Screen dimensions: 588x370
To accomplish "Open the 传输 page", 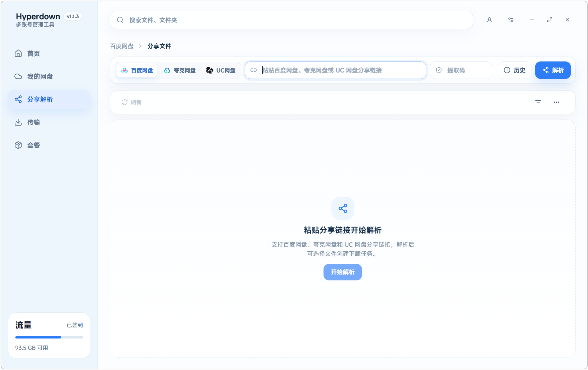I will coord(49,122).
